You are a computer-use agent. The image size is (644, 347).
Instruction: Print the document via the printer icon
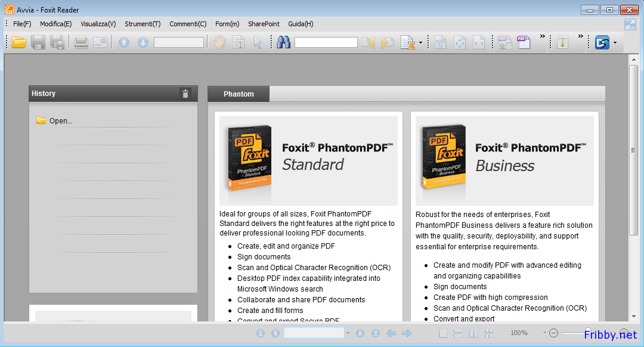click(80, 42)
